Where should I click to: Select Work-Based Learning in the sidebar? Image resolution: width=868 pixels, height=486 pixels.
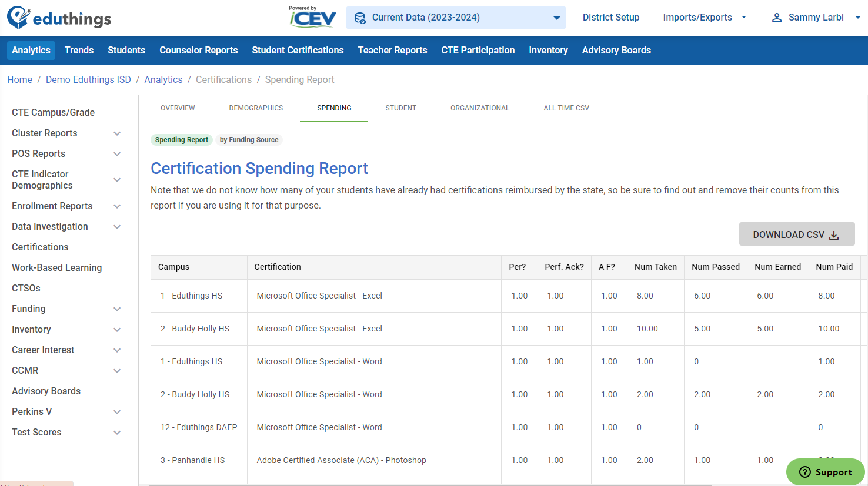click(56, 267)
